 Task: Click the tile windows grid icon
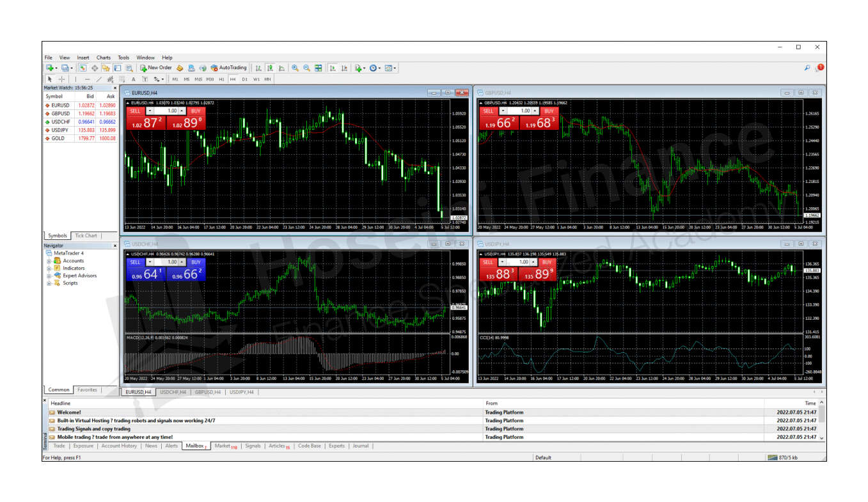pyautogui.click(x=319, y=68)
